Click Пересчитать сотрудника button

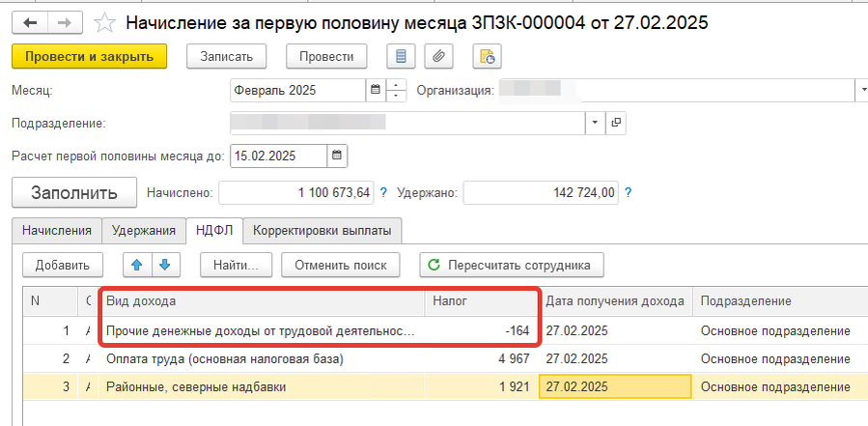point(512,265)
